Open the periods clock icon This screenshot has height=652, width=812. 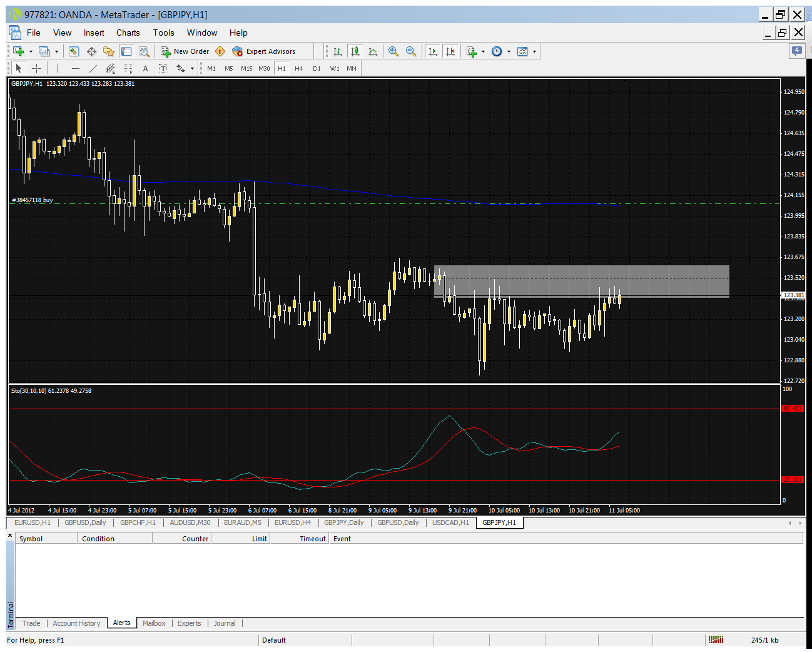coord(497,51)
